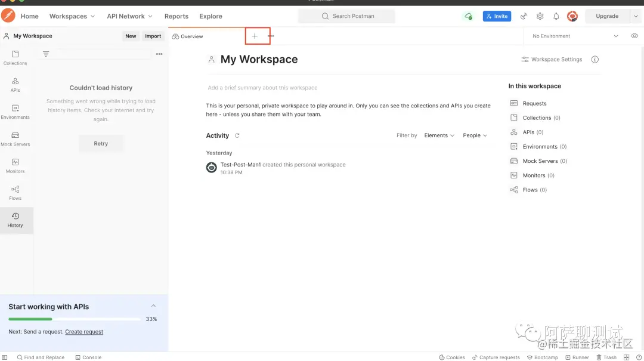Toggle sidebar icon in status bar
Screen dimensions: 644x361
point(5,357)
